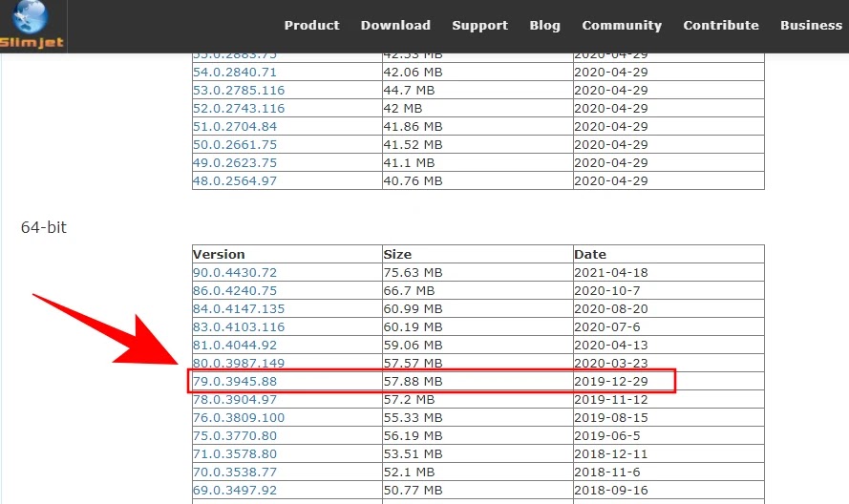Open the Community menu
849x504 pixels.
(622, 26)
